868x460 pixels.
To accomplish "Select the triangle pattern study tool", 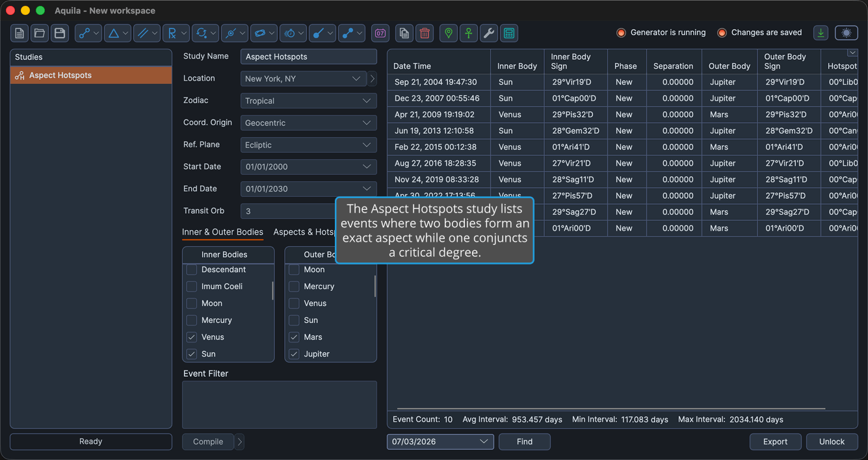I will tap(118, 33).
